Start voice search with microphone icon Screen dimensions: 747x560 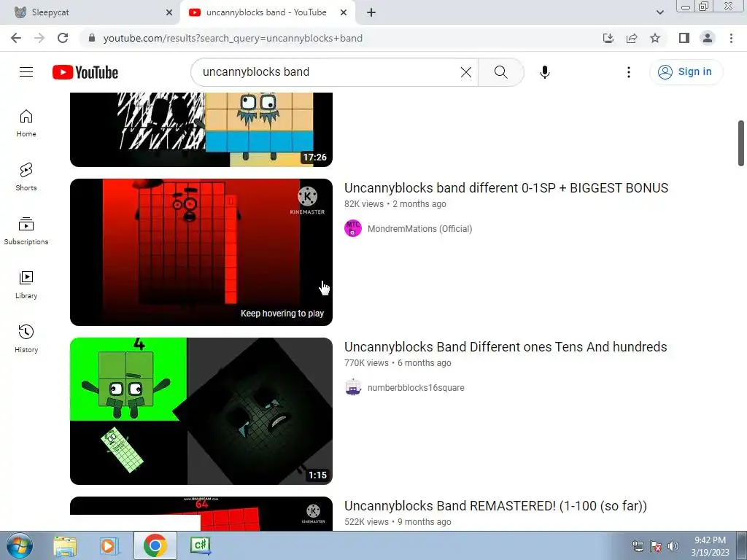[544, 72]
